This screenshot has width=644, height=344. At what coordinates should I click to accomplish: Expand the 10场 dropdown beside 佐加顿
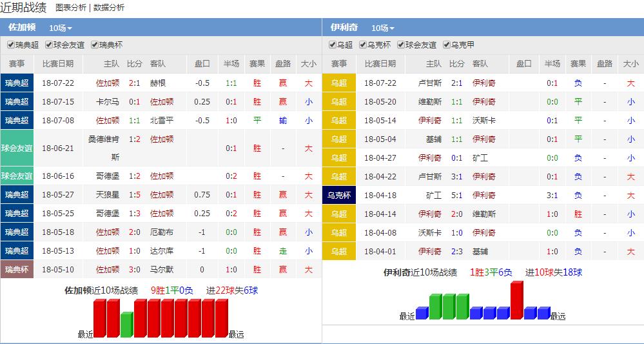coord(61,28)
